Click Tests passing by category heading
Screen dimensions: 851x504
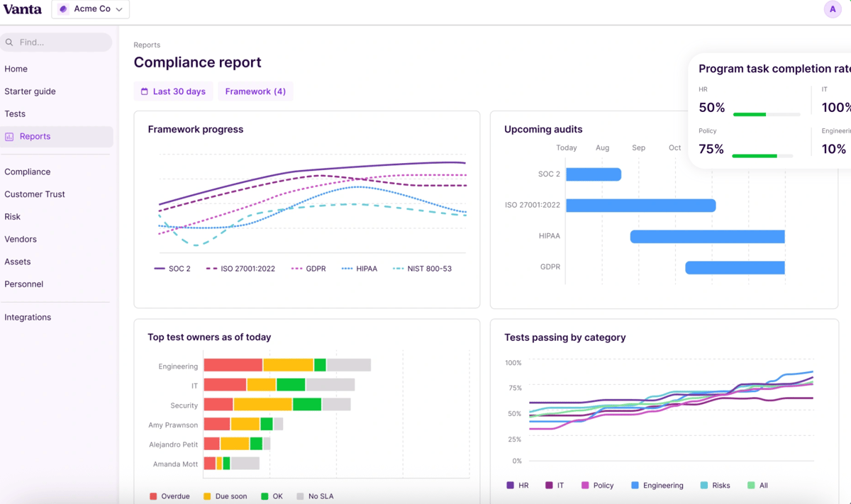[x=565, y=337]
